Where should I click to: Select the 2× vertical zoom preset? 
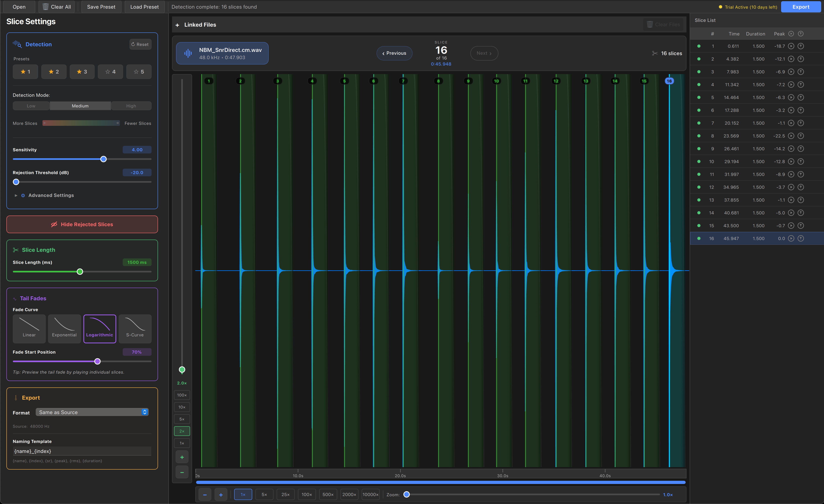click(182, 431)
